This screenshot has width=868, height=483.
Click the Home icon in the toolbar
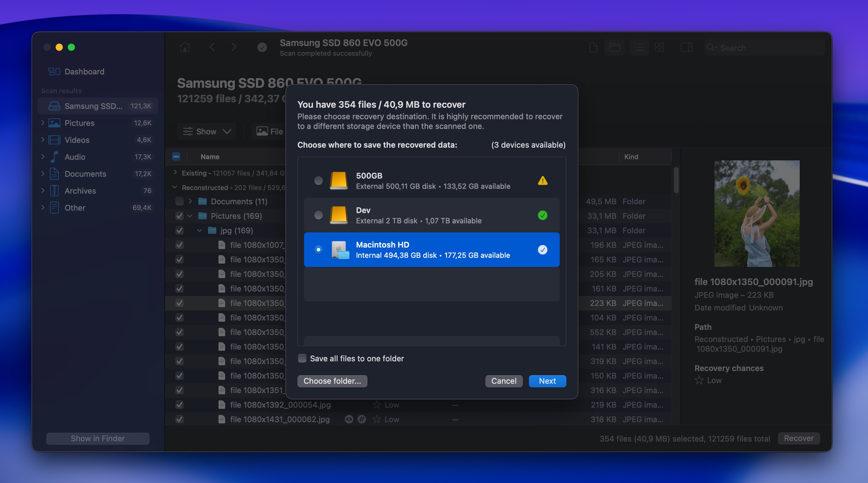185,47
